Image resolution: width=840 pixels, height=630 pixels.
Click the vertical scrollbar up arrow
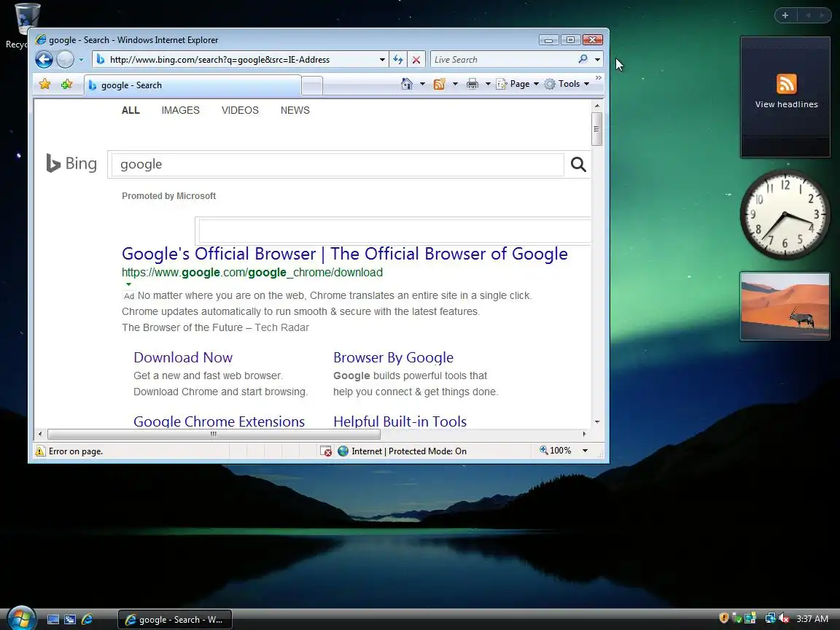click(596, 106)
